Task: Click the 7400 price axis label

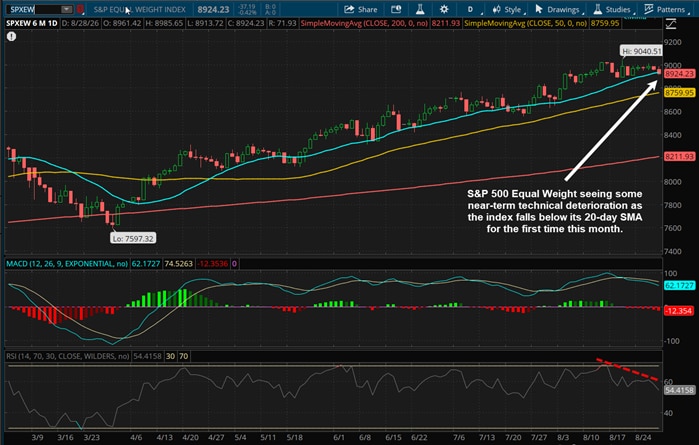Action: coord(672,251)
